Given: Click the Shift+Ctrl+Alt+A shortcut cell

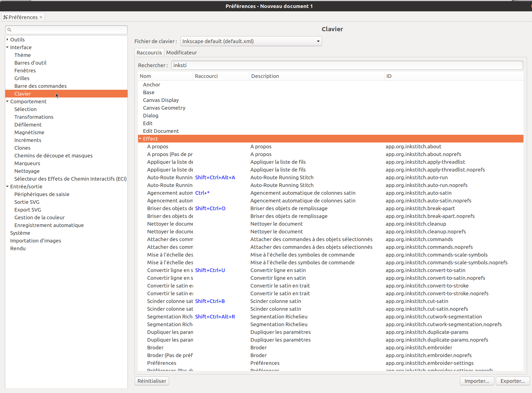Looking at the screenshot, I should [215, 177].
